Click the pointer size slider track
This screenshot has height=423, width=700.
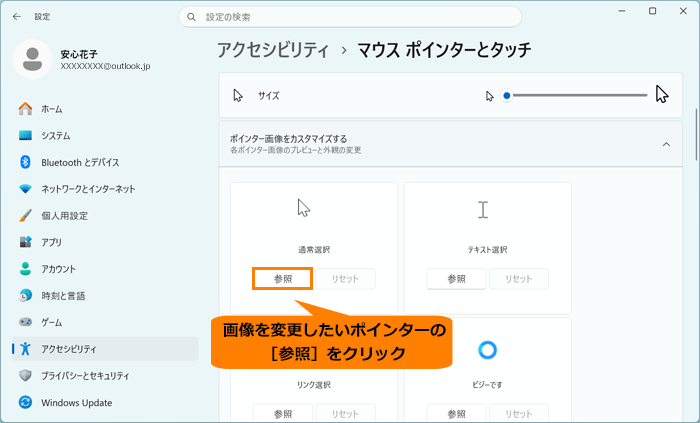[x=579, y=95]
